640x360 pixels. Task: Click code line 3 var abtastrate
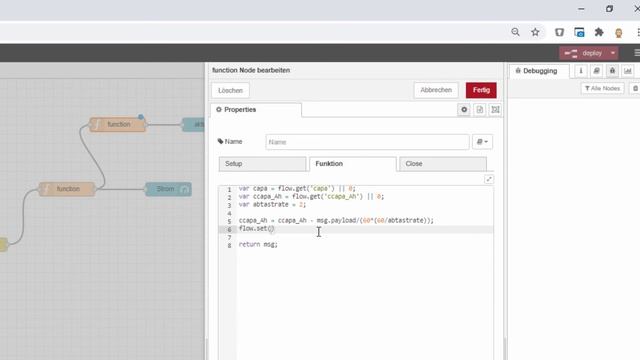pos(272,204)
